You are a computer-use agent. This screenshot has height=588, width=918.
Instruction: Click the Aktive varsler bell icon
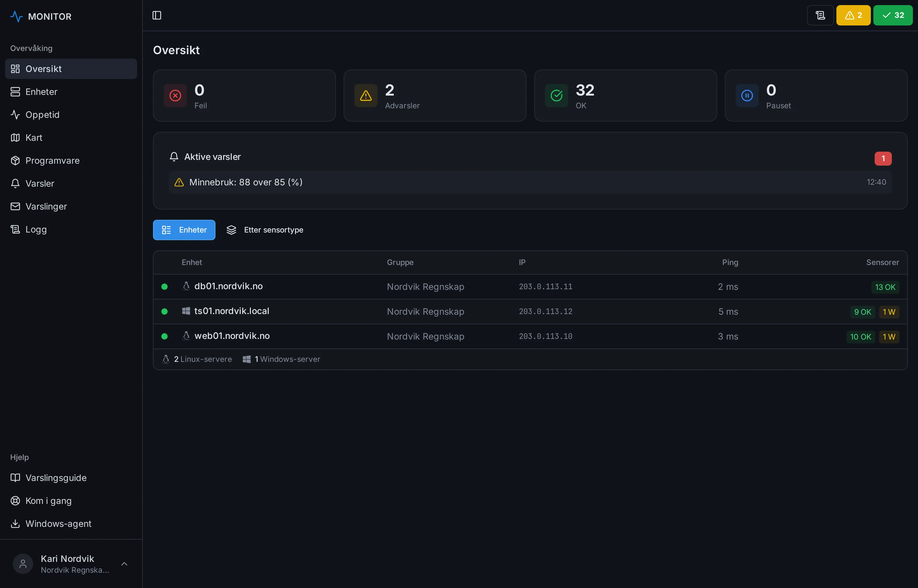(x=174, y=156)
